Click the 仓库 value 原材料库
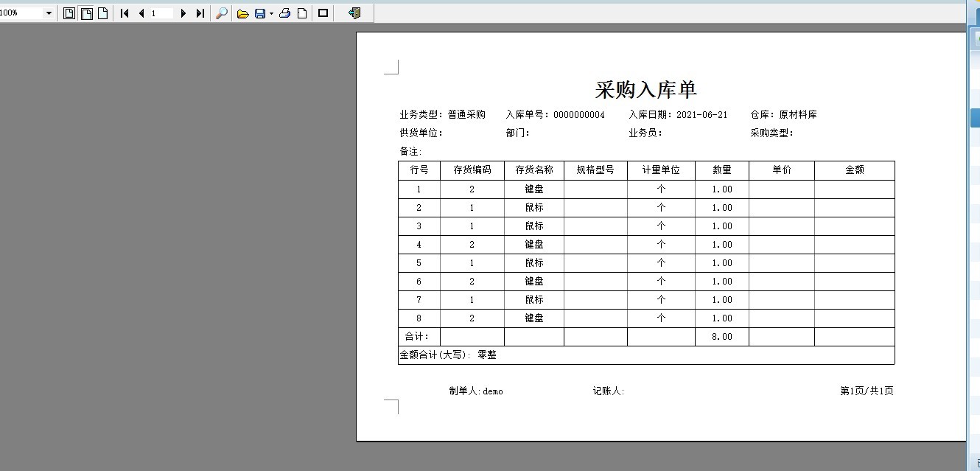The height and width of the screenshot is (471, 980). click(x=798, y=115)
